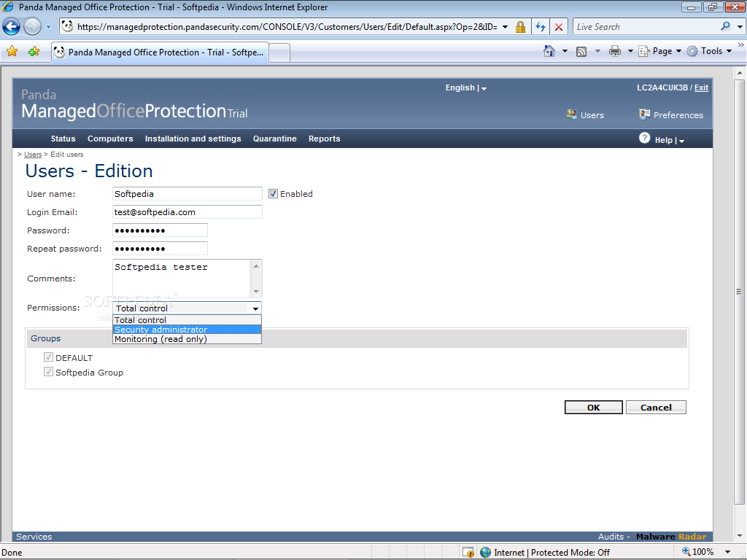Click the Home toolbar icon
Image resolution: width=747 pixels, height=560 pixels.
click(549, 51)
